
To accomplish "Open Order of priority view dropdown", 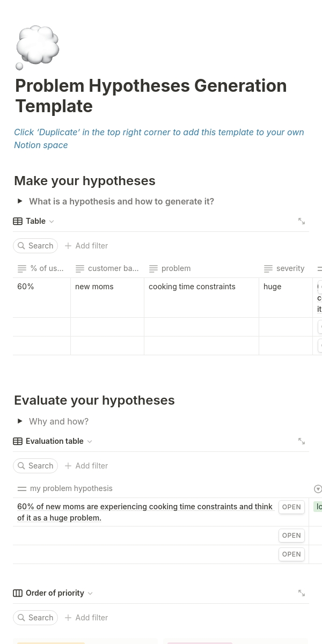I will click(x=90, y=594).
